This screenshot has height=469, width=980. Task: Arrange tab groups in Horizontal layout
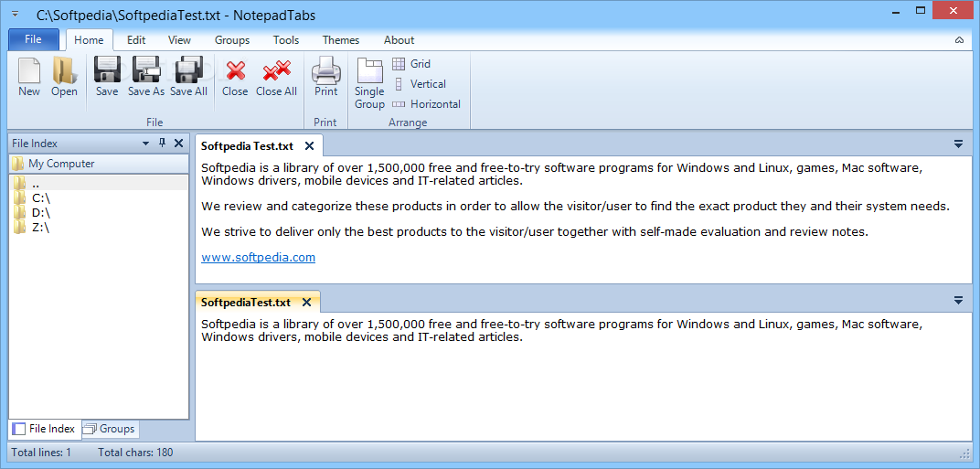[x=426, y=104]
